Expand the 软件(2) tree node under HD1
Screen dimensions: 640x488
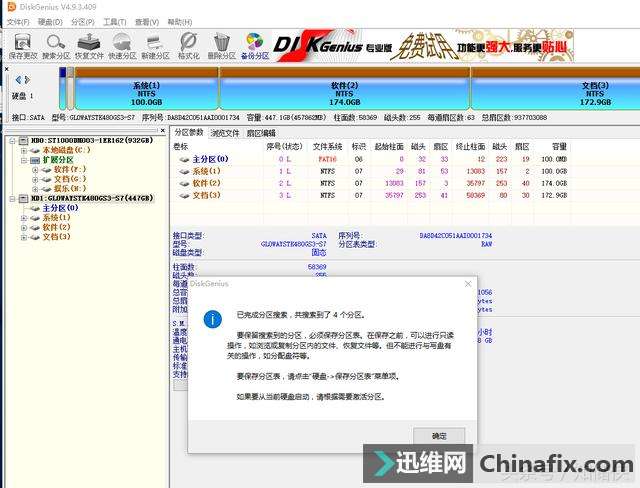(x=24, y=227)
